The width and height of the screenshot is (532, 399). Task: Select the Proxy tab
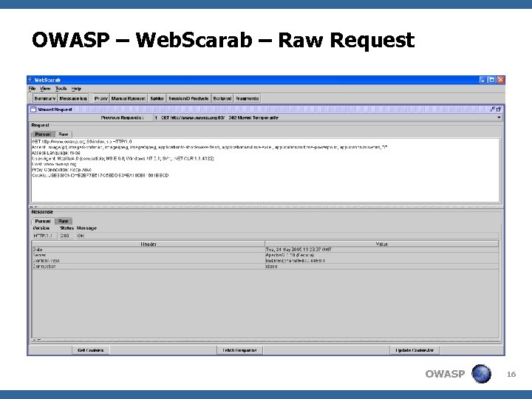[101, 98]
